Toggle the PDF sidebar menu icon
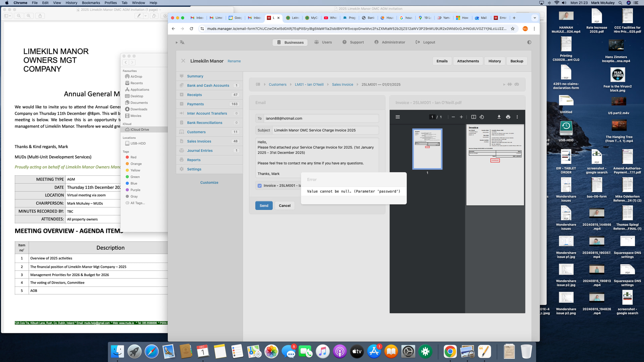The width and height of the screenshot is (644, 362). tap(397, 117)
